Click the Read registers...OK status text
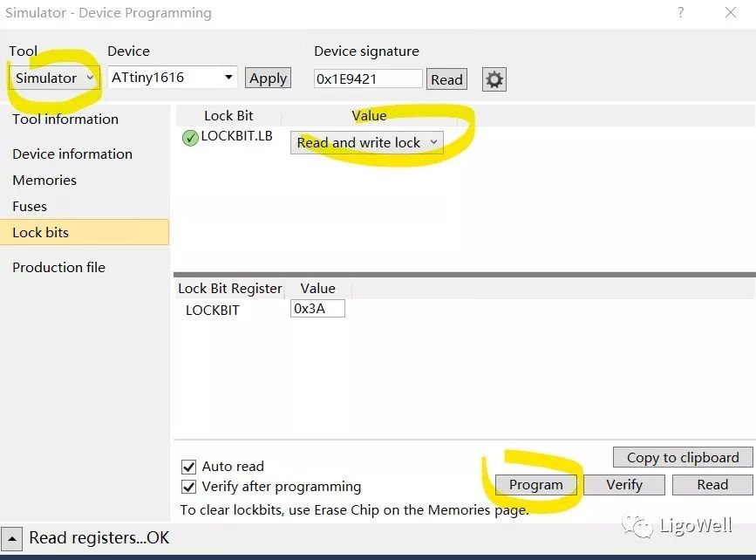This screenshot has width=756, height=560. pyautogui.click(x=99, y=538)
